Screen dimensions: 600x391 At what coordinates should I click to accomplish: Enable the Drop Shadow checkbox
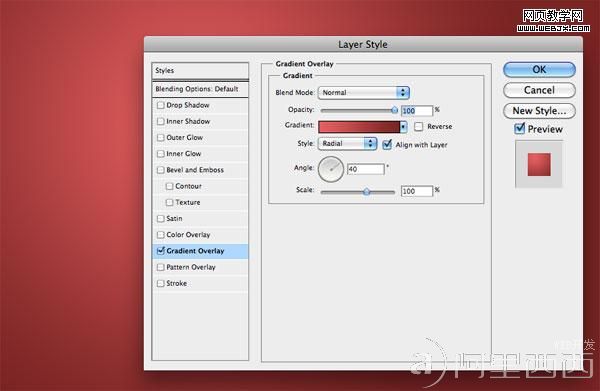[161, 105]
